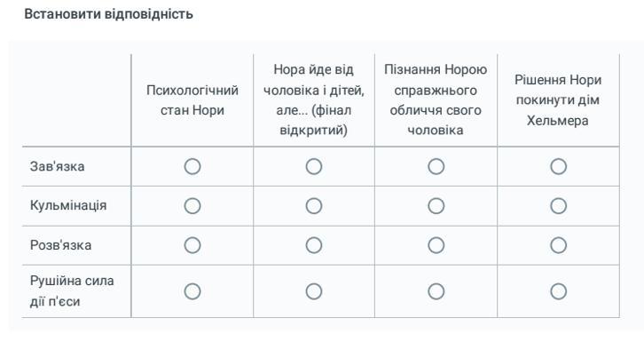This screenshot has height=342, width=644.
Task: Mark Розв'язка radio in Пізнання Норою column
Action: 436,245
